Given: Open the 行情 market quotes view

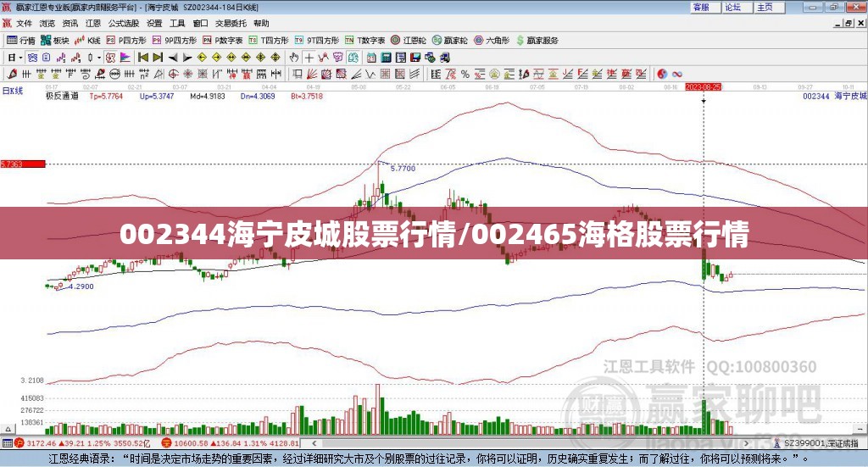Looking at the screenshot, I should tap(21, 41).
